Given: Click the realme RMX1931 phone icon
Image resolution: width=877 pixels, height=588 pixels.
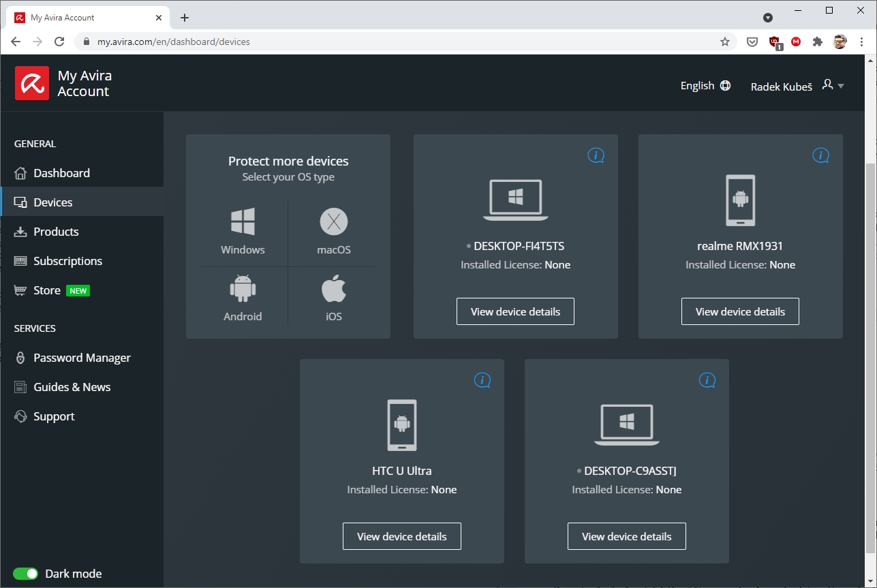Looking at the screenshot, I should pos(741,200).
